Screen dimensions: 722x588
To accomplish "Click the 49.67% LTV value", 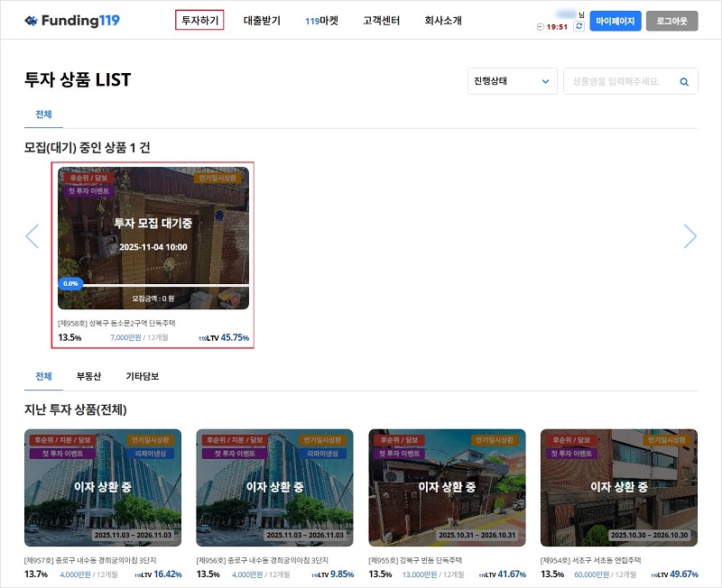I will tap(684, 574).
